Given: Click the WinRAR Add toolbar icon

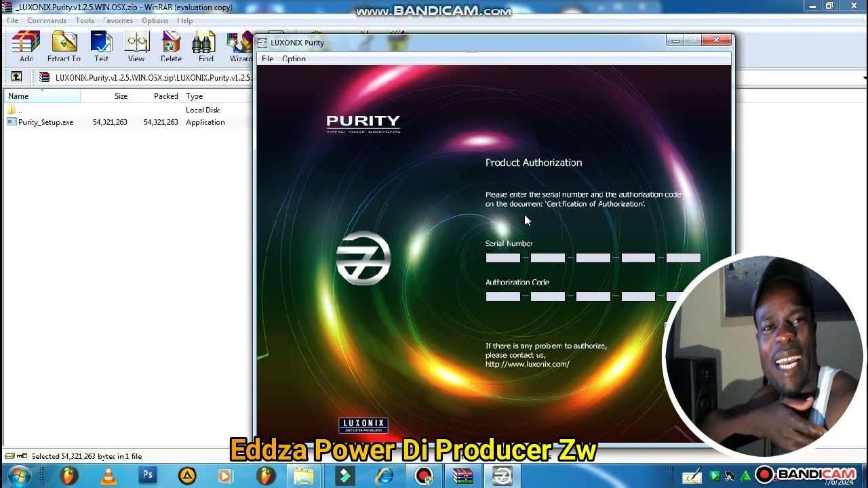Looking at the screenshot, I should tap(26, 46).
